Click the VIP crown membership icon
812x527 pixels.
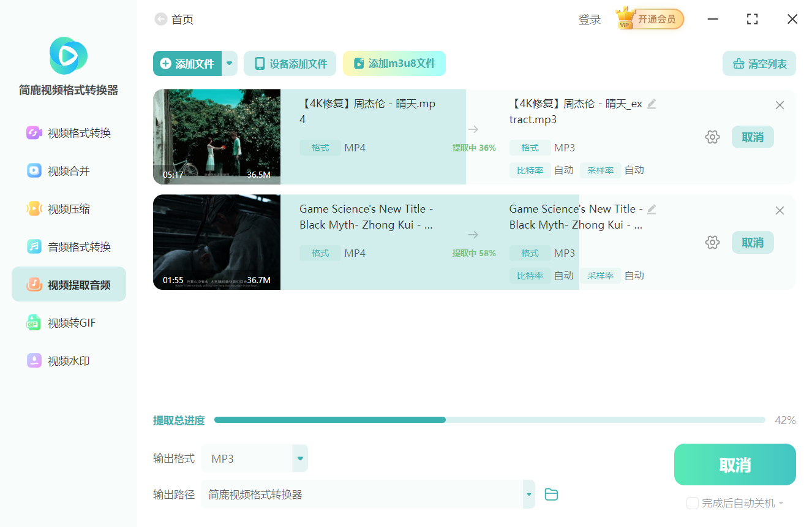tap(625, 18)
